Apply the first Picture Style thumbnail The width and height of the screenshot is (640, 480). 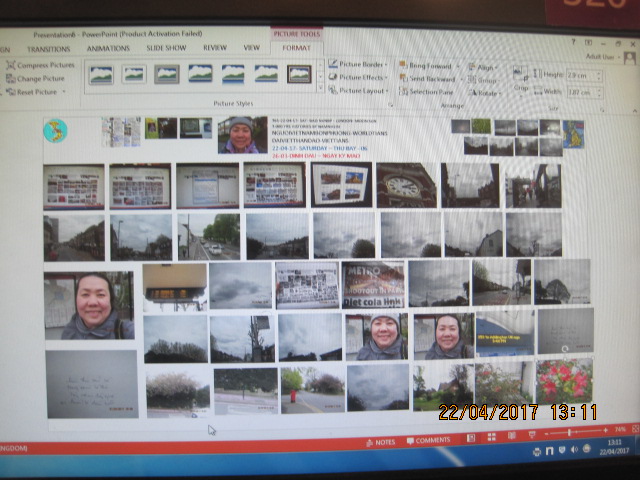click(x=101, y=75)
